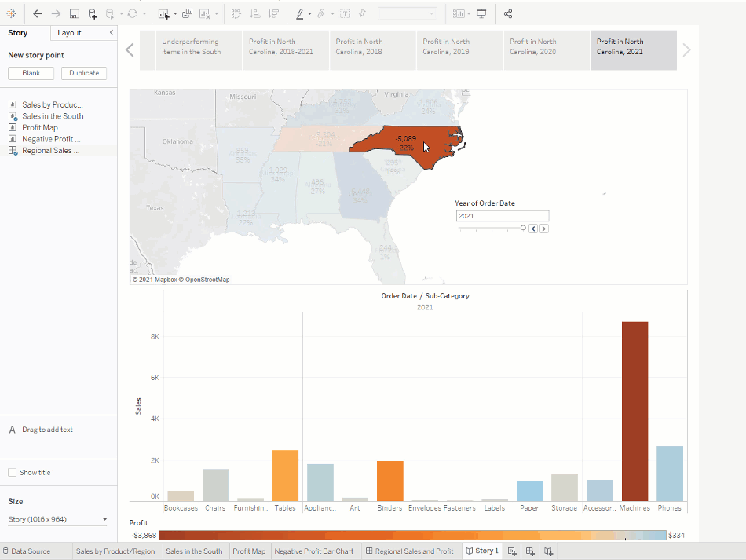Select the Profit in North Carolina, 2019 story point

(459, 49)
